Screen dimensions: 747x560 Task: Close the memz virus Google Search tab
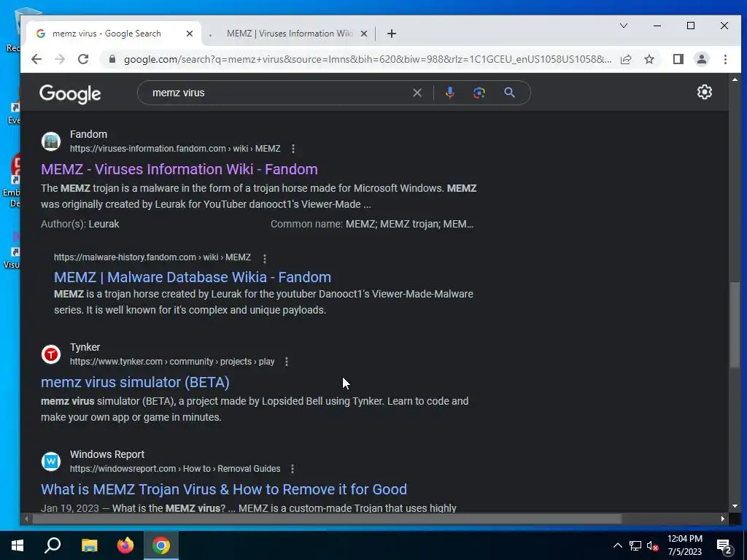189,34
